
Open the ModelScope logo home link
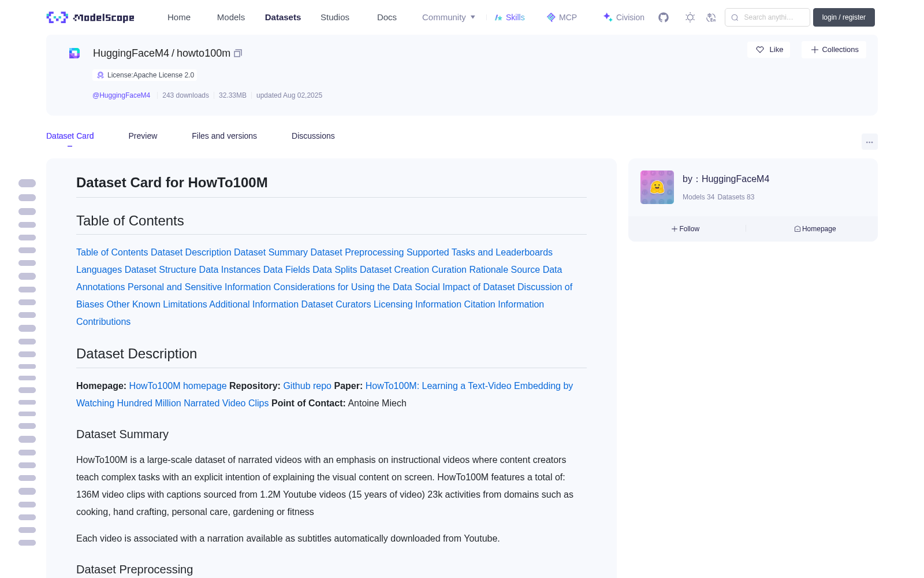click(x=91, y=17)
